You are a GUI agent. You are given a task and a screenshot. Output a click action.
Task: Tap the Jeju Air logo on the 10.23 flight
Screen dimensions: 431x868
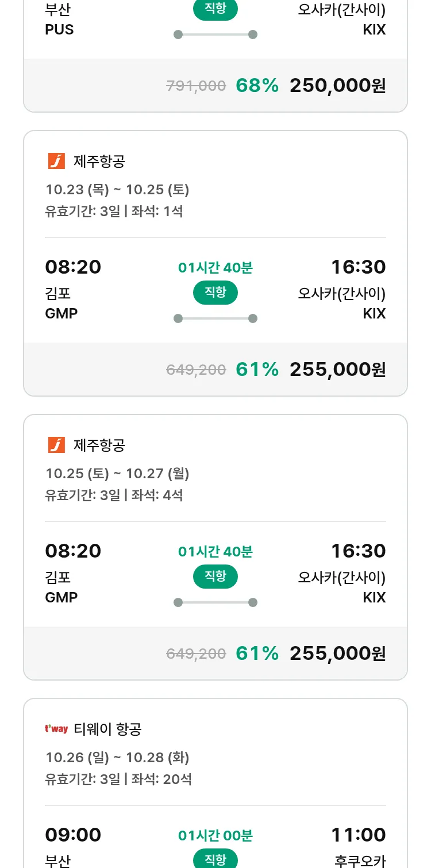pyautogui.click(x=56, y=162)
